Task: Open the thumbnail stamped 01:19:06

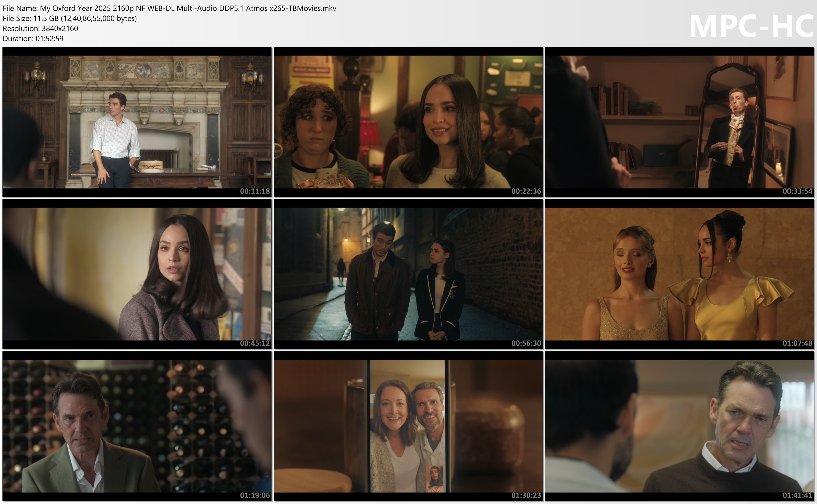Action: click(x=137, y=426)
